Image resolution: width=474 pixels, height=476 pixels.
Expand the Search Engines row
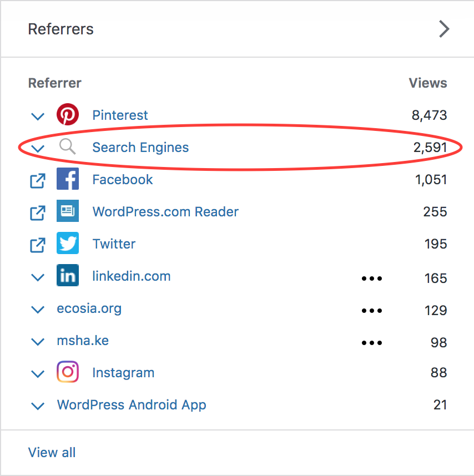(x=37, y=149)
